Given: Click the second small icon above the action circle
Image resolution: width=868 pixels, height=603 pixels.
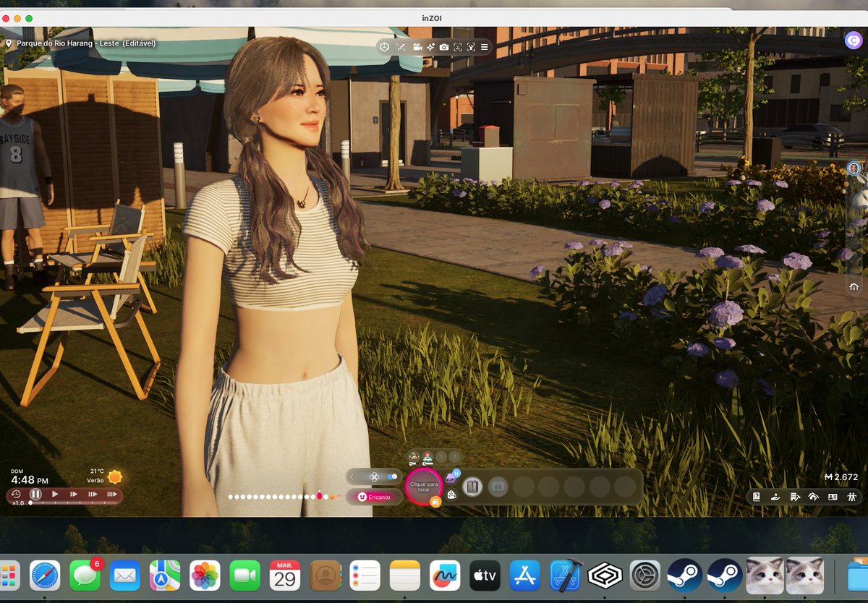Looking at the screenshot, I should coord(427,456).
